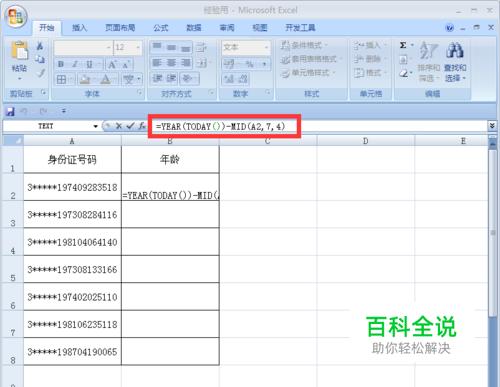Open Sort and Filter (排序和筛选)

[429, 61]
